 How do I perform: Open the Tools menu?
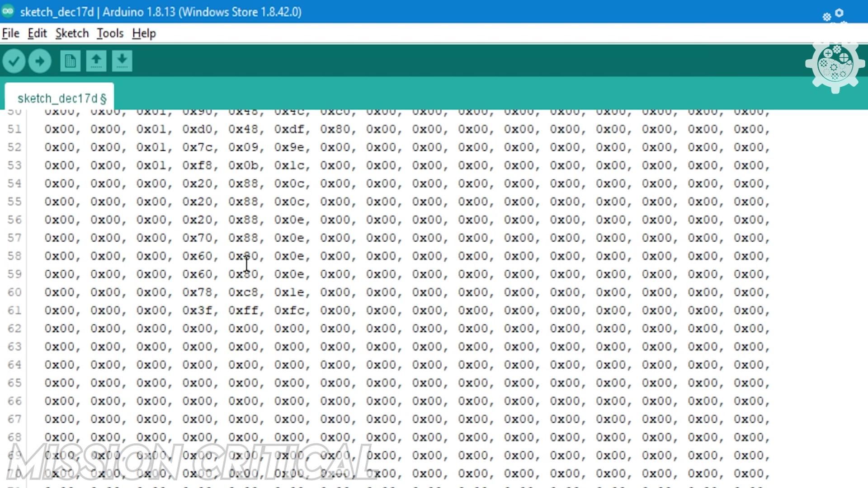(110, 33)
